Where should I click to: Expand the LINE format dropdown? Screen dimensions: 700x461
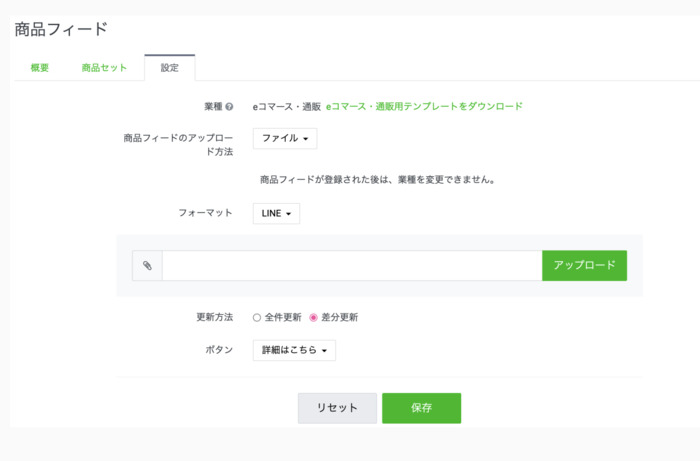(276, 214)
